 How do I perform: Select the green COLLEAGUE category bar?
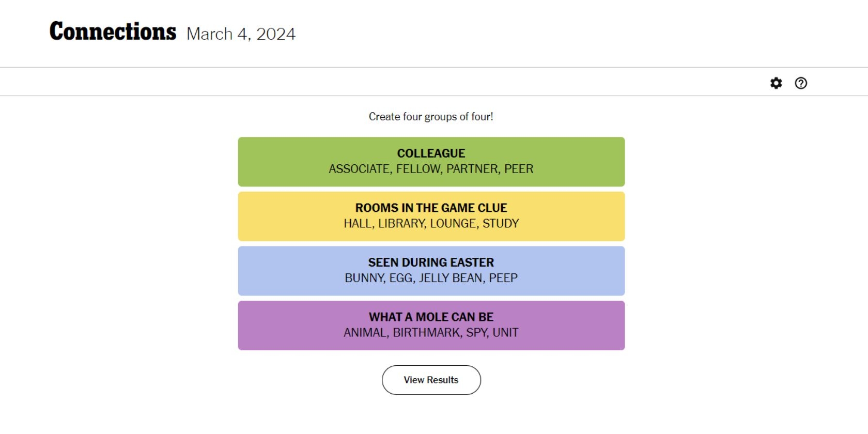431,161
